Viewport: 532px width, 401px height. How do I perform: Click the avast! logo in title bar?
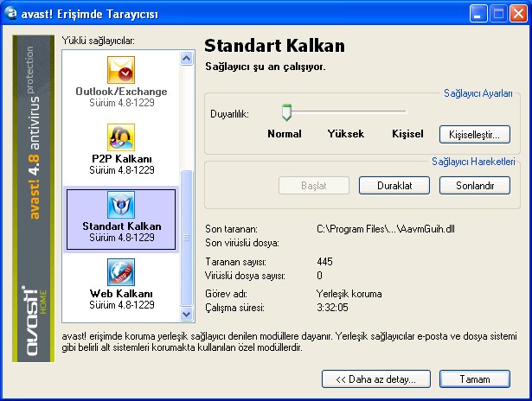(10, 14)
